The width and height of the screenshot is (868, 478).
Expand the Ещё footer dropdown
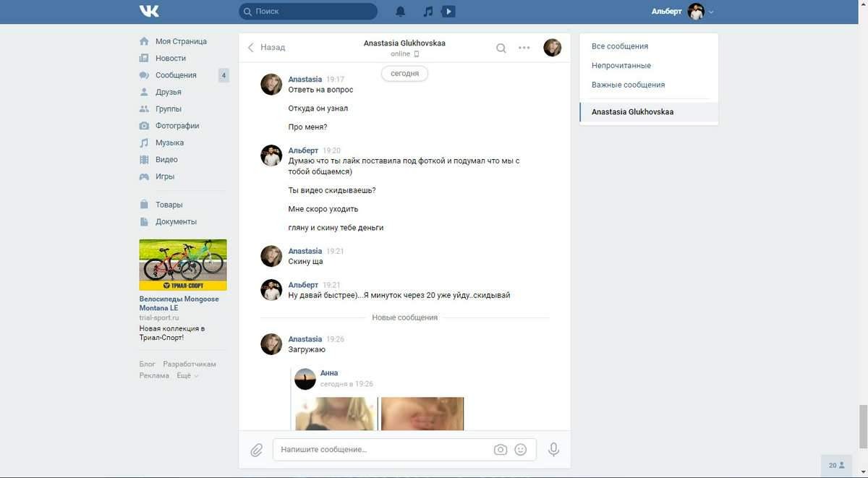(187, 376)
